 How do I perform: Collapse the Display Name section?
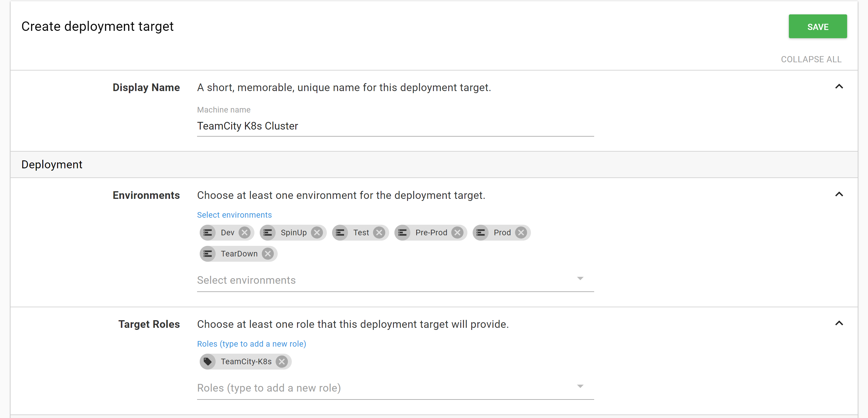tap(839, 87)
